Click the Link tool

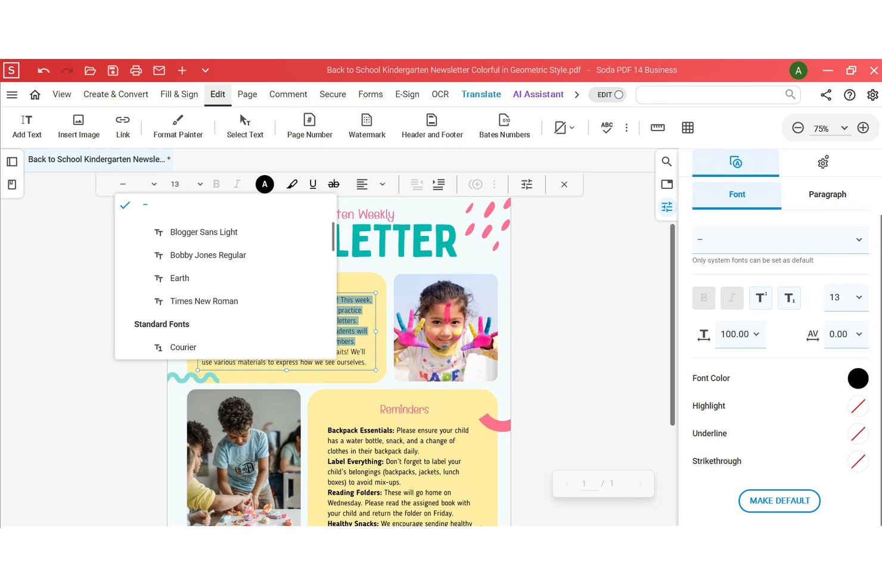click(x=123, y=126)
